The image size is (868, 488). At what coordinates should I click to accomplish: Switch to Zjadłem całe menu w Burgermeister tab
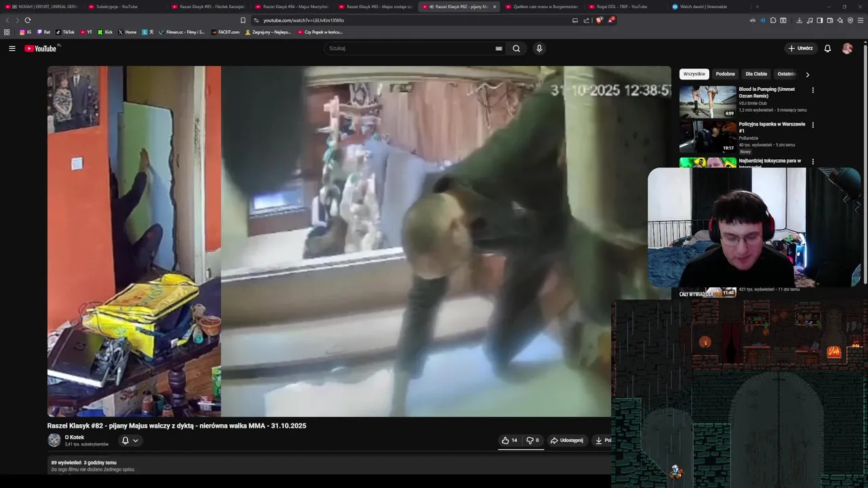pos(541,7)
